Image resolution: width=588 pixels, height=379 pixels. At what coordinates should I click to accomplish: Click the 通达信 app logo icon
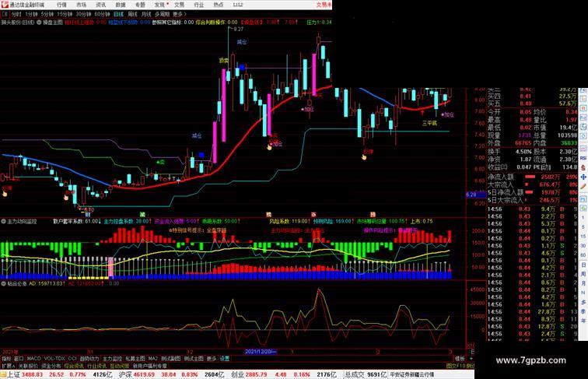click(5, 5)
